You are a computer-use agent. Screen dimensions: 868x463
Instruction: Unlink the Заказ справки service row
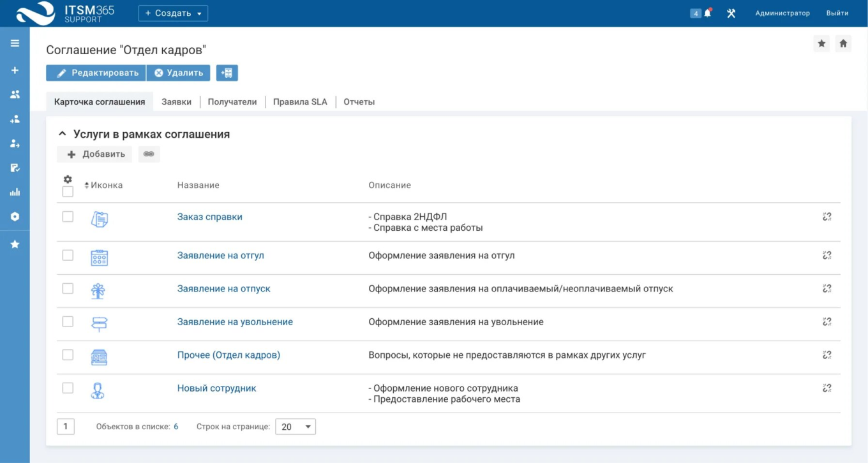click(827, 217)
